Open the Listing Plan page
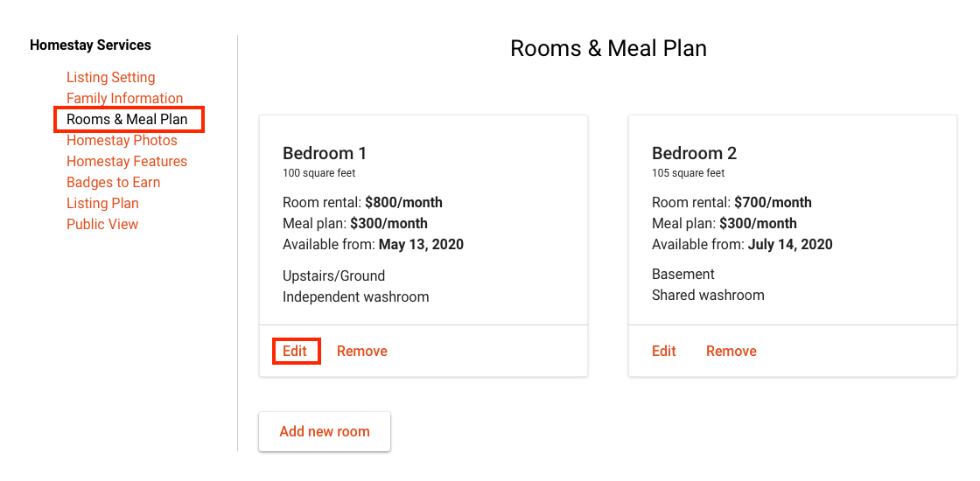This screenshot has width=980, height=481. [102, 204]
